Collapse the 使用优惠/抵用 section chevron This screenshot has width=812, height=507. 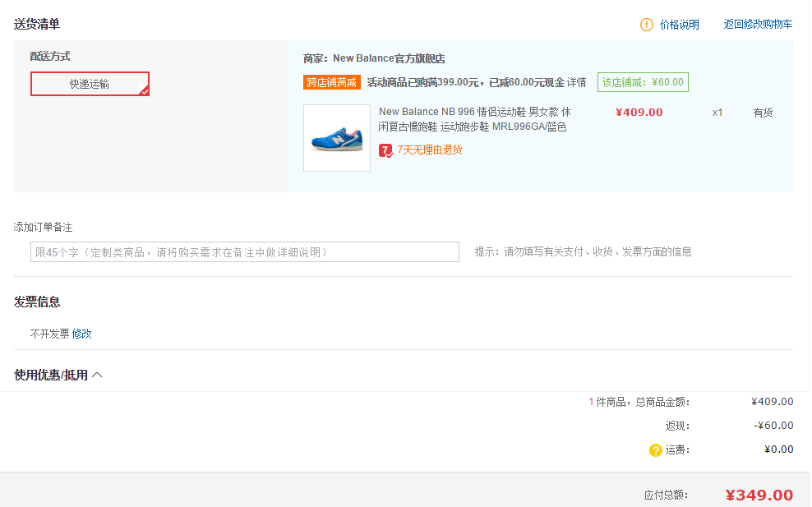[97, 375]
